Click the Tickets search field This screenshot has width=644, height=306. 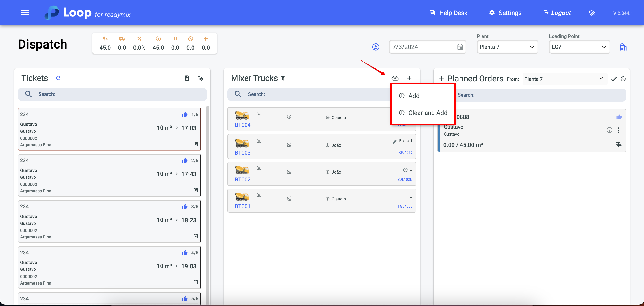(112, 94)
